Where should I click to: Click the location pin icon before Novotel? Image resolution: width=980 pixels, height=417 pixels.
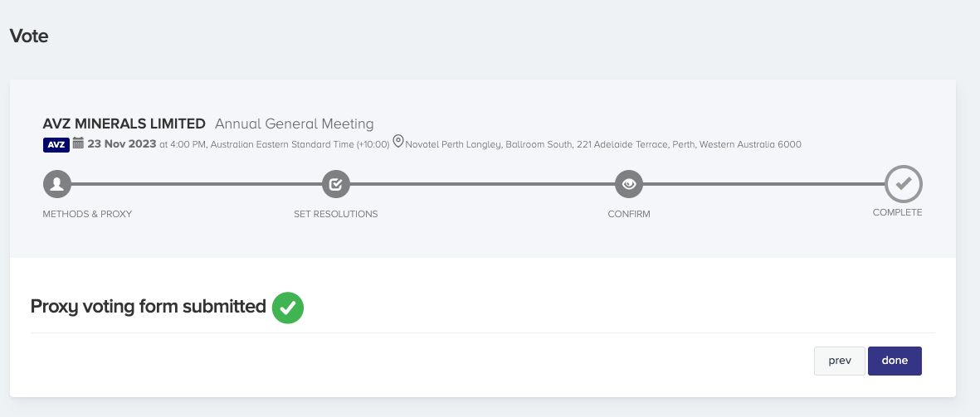pyautogui.click(x=398, y=143)
